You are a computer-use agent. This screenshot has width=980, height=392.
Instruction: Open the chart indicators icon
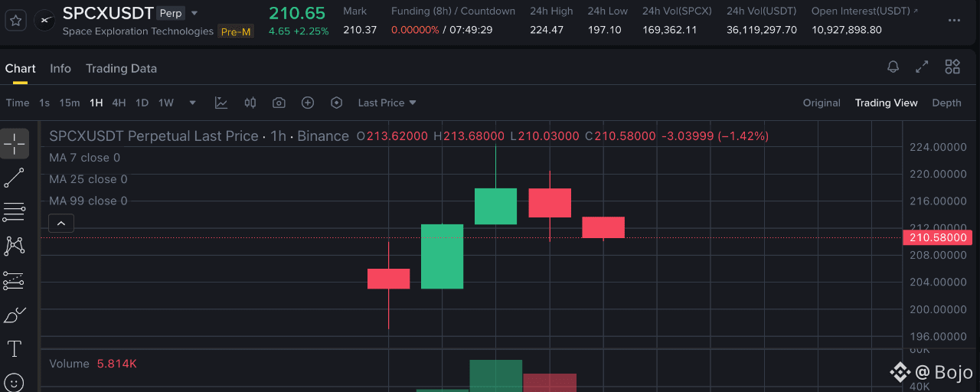point(221,103)
